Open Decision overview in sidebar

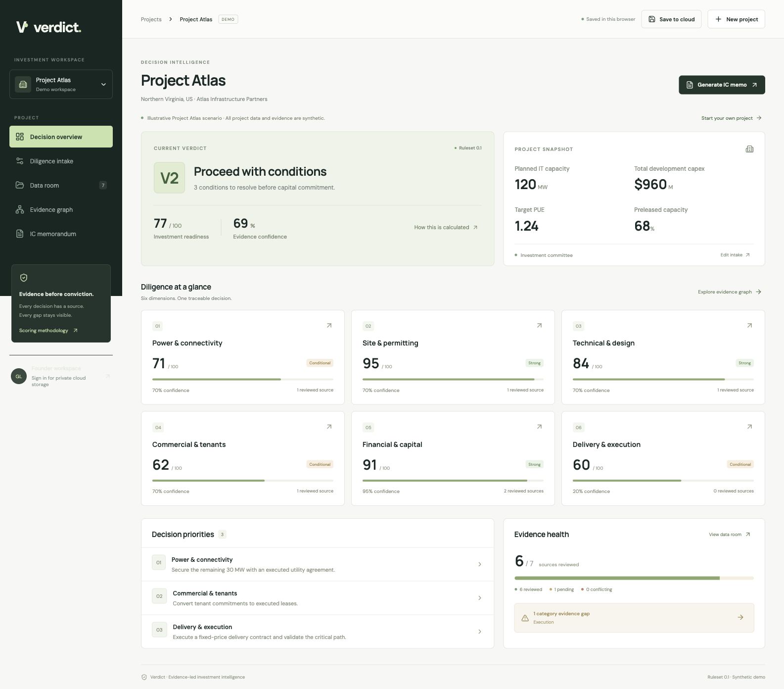coord(61,137)
